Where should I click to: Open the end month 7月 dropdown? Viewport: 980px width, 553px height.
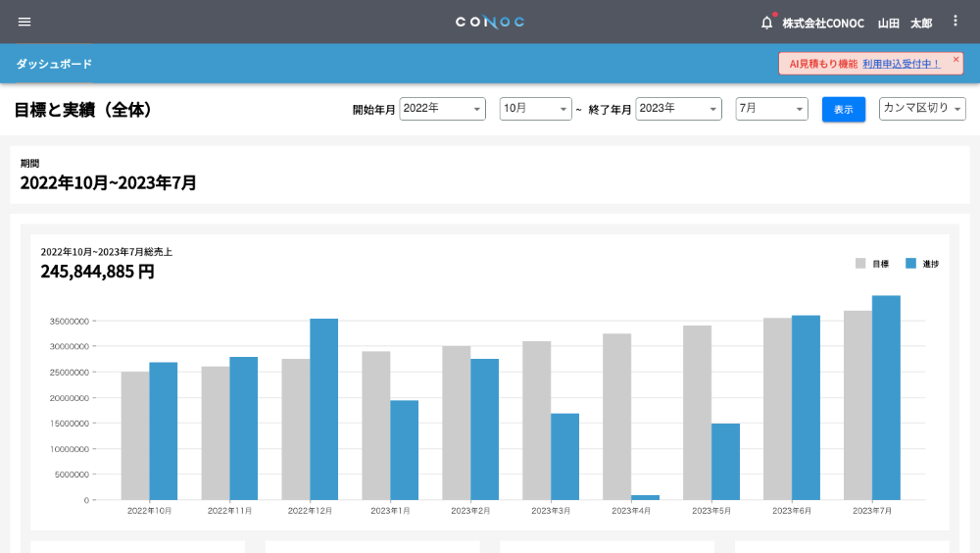[772, 109]
